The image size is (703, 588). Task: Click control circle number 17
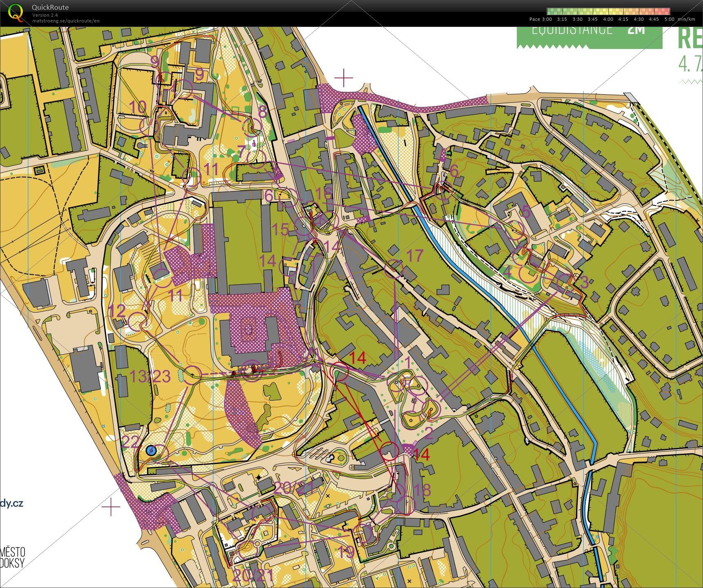point(393,268)
